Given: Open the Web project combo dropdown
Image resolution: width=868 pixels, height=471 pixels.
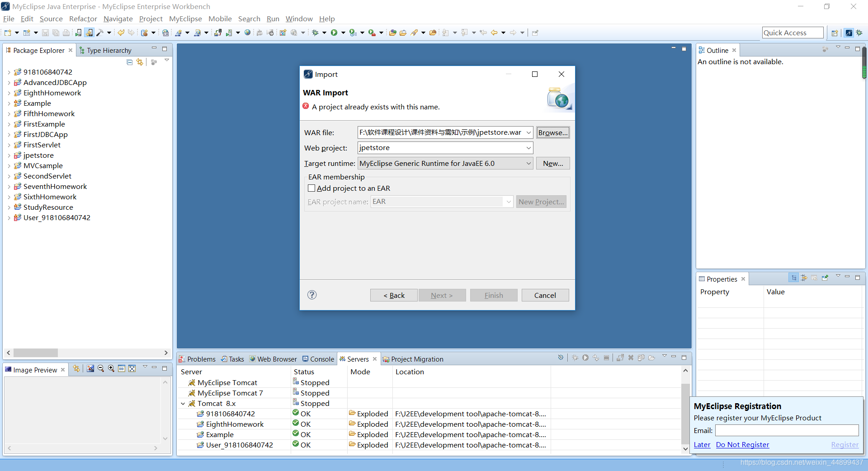Looking at the screenshot, I should (528, 148).
